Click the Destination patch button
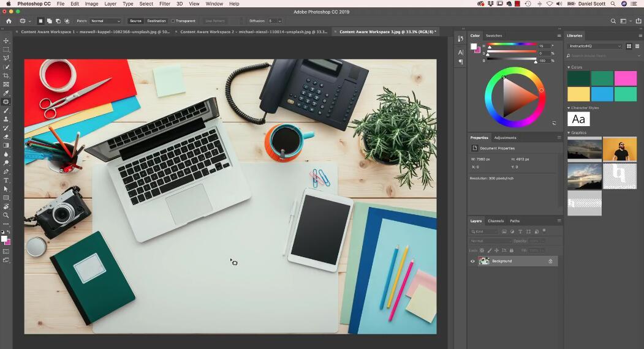 click(x=156, y=21)
